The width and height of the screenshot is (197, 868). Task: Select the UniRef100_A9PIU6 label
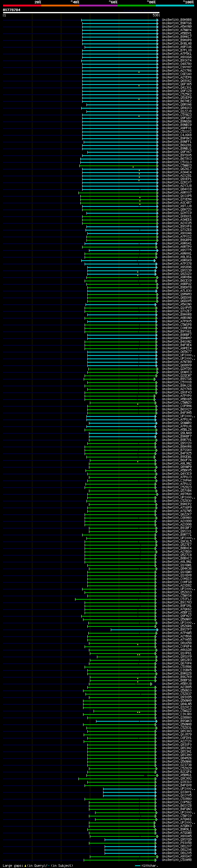pos(177,47)
